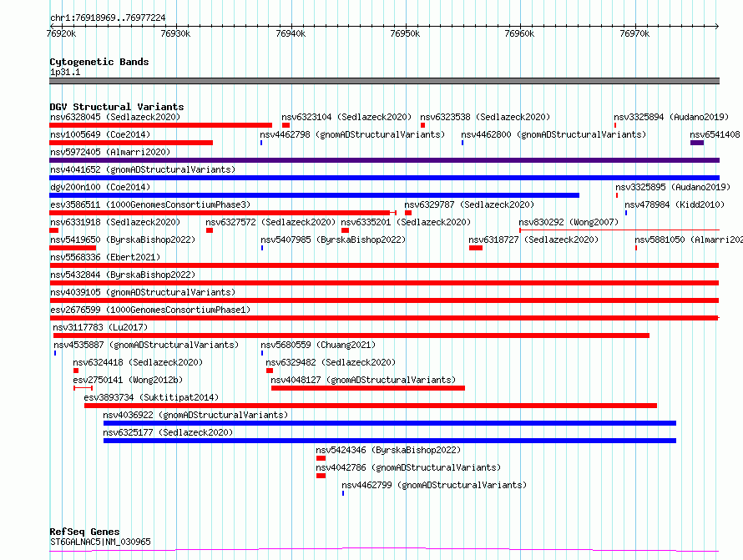Click the nsv6328045 (Sedlazeck2020) variant label
This screenshot has height=560, width=743.
coord(115,117)
